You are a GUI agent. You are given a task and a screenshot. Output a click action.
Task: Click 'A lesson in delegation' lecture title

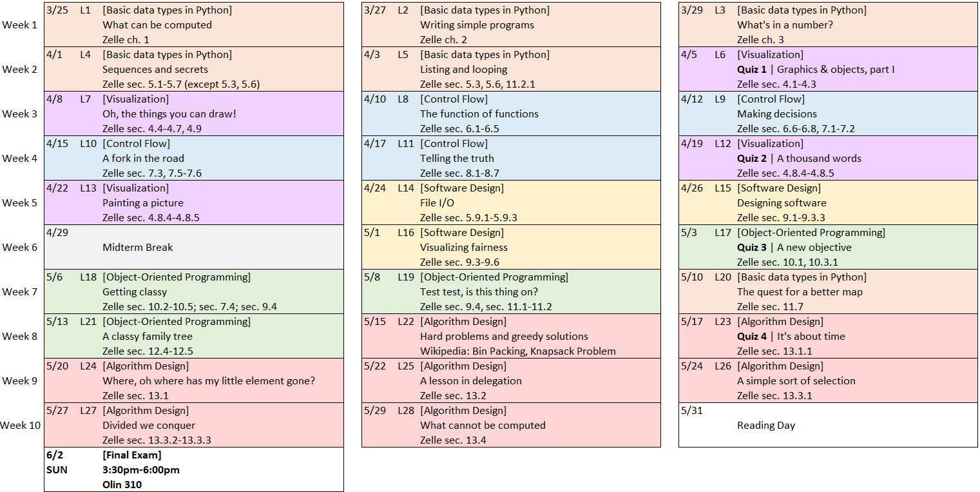(x=470, y=381)
